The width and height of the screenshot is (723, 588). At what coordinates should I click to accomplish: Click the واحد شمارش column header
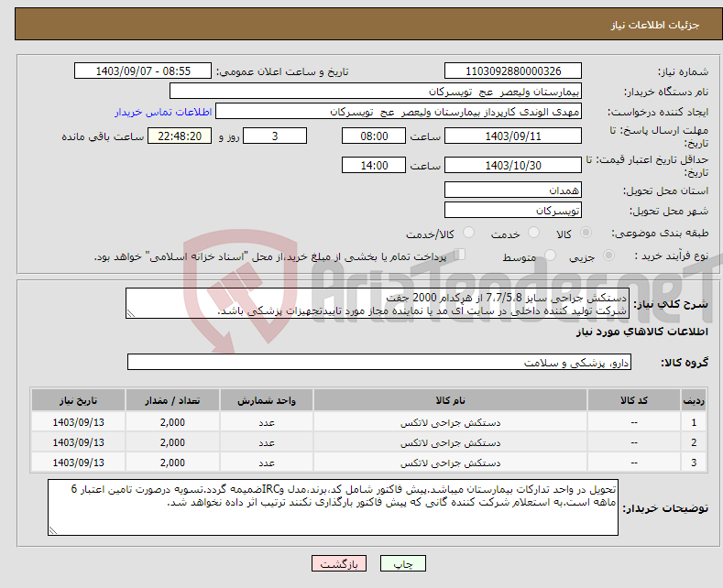266,400
